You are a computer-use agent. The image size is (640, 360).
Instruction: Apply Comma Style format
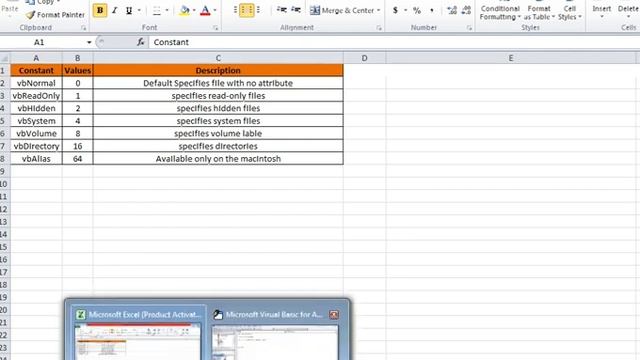(432, 10)
